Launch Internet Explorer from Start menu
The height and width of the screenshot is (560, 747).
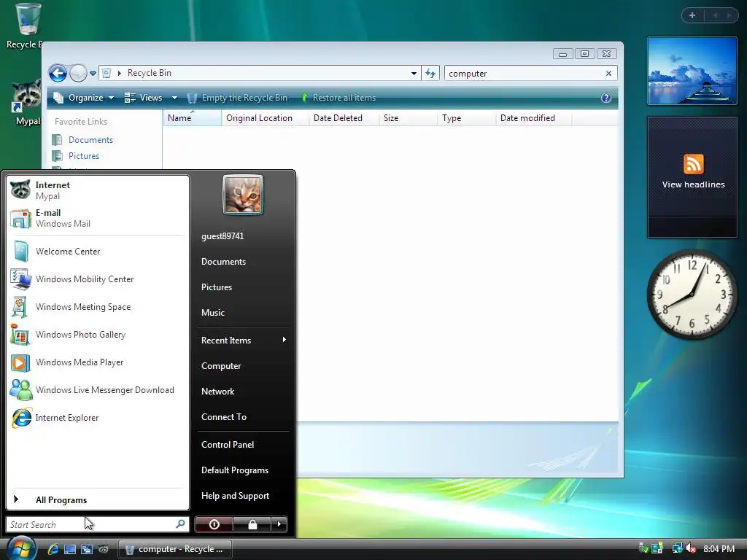(x=98, y=418)
